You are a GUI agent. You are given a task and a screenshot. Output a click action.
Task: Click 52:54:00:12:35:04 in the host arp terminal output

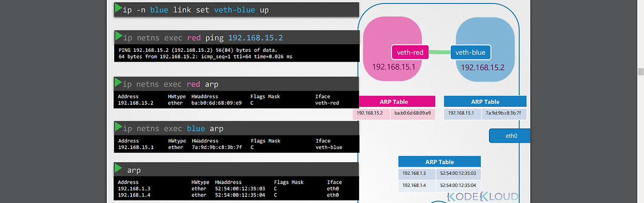pyautogui.click(x=240, y=195)
